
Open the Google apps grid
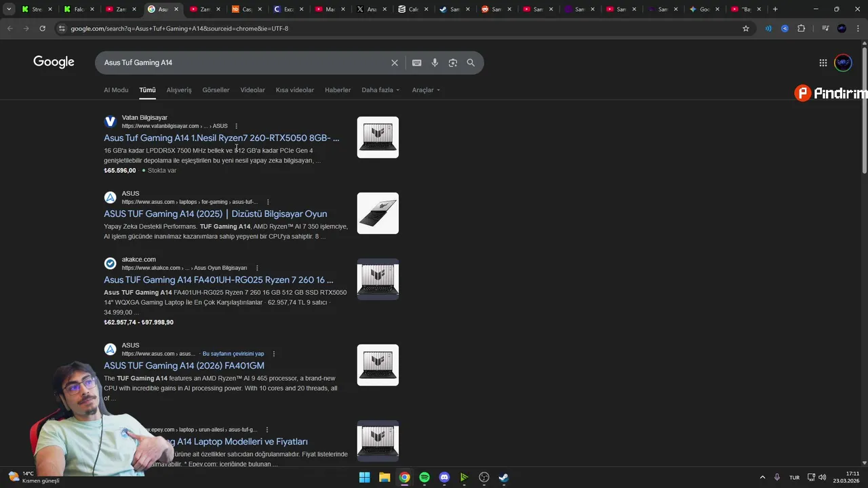point(823,62)
